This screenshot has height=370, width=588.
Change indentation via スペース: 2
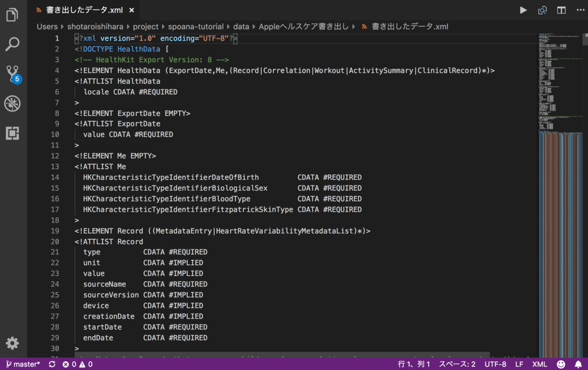pyautogui.click(x=457, y=364)
